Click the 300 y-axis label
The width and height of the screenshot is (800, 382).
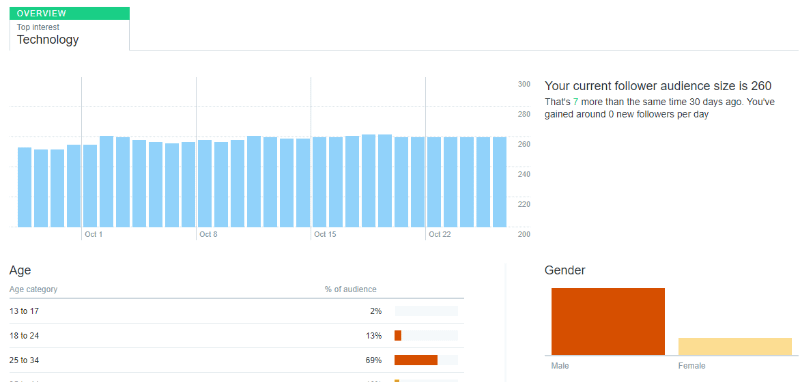524,84
